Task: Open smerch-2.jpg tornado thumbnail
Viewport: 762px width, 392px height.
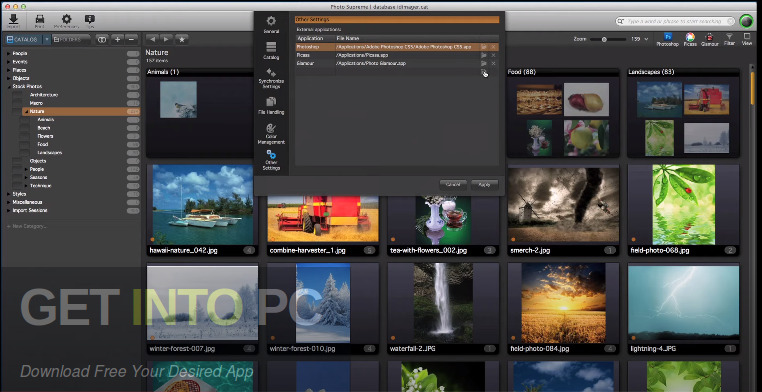Action: coord(563,205)
